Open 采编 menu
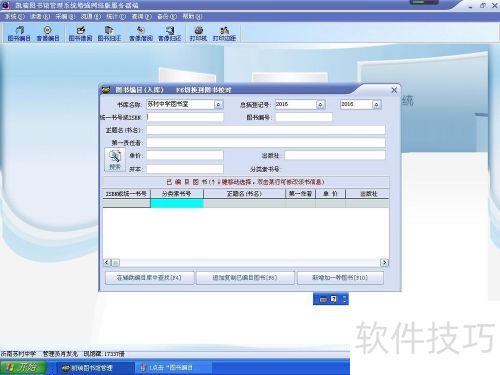 coord(65,16)
